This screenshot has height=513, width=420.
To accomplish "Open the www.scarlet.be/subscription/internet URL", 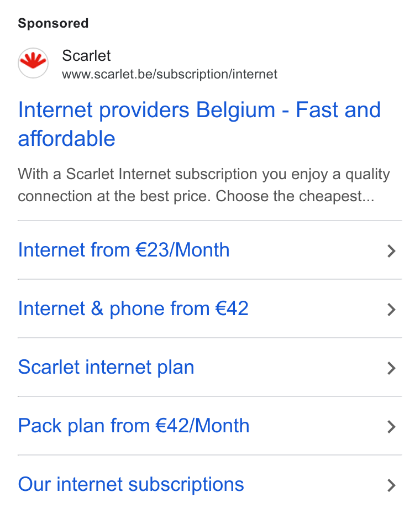I will [170, 74].
